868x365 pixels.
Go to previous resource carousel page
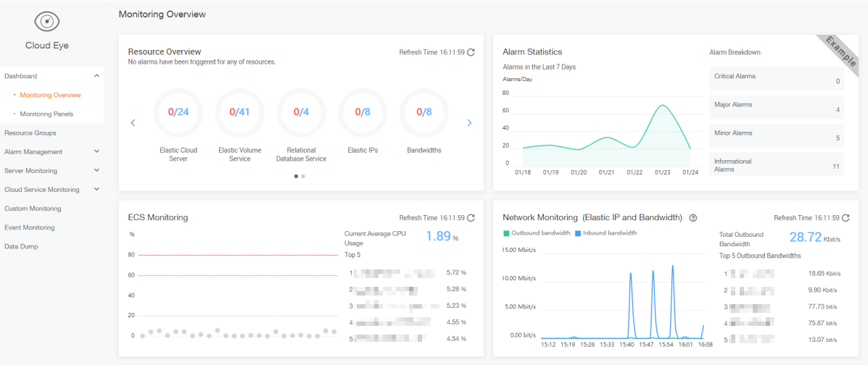[133, 123]
